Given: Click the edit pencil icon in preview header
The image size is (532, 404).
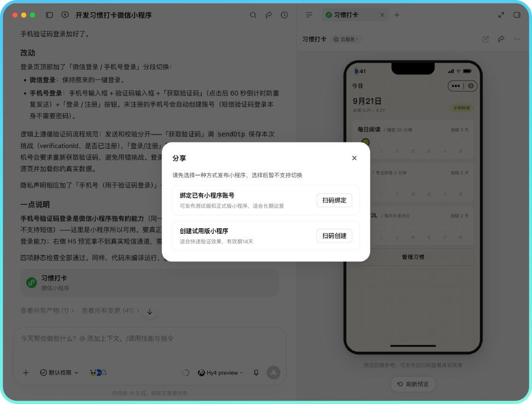Looking at the screenshot, I should click(486, 39).
